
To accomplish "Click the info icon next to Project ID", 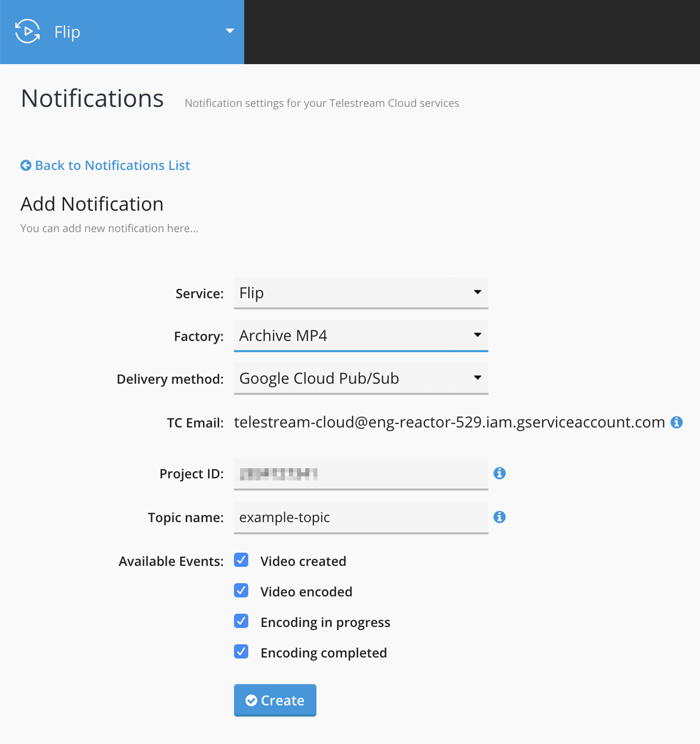I will pyautogui.click(x=500, y=473).
